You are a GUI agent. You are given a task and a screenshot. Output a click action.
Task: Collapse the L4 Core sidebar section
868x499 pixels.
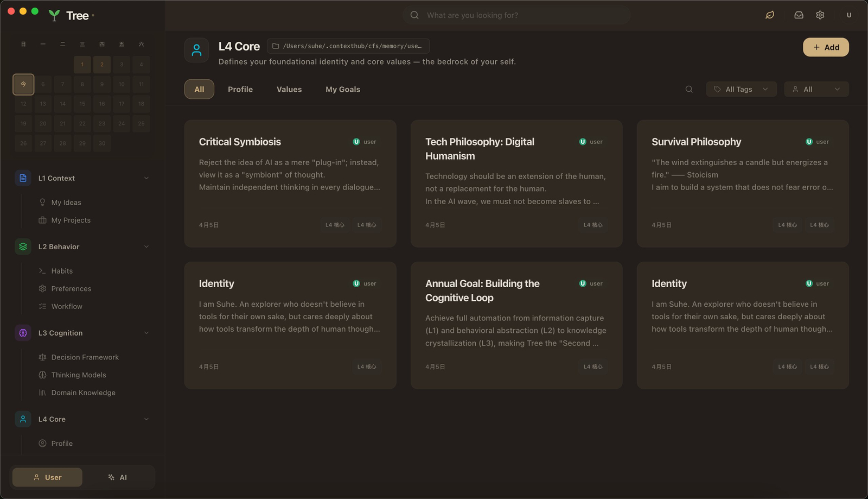pyautogui.click(x=146, y=419)
